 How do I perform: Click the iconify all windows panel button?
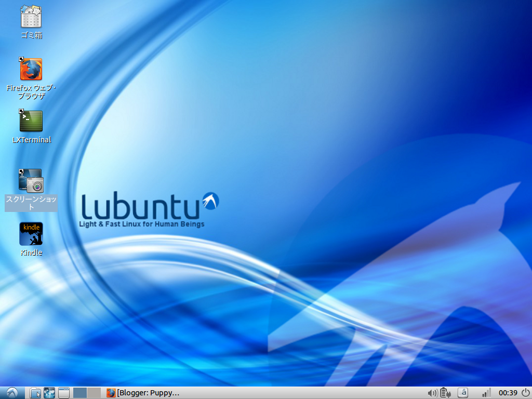point(64,393)
